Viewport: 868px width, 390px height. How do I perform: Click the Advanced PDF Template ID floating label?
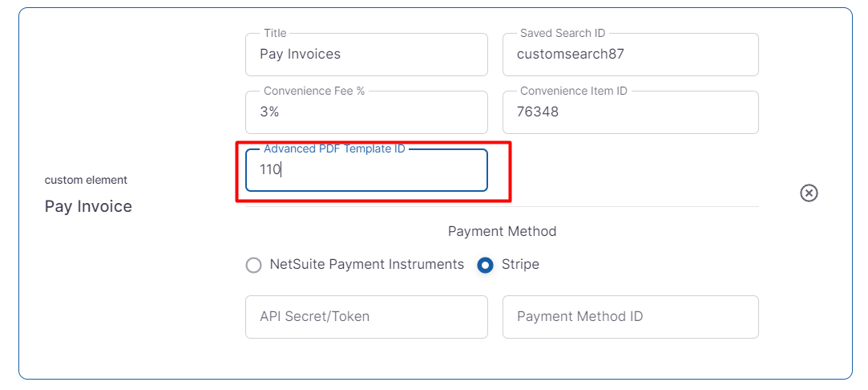pos(334,149)
